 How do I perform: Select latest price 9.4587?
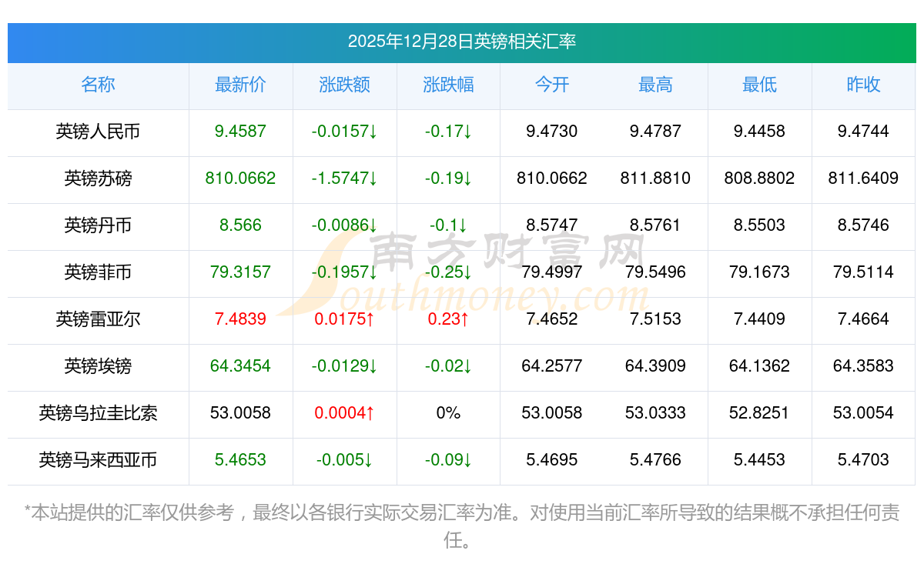[x=240, y=132]
